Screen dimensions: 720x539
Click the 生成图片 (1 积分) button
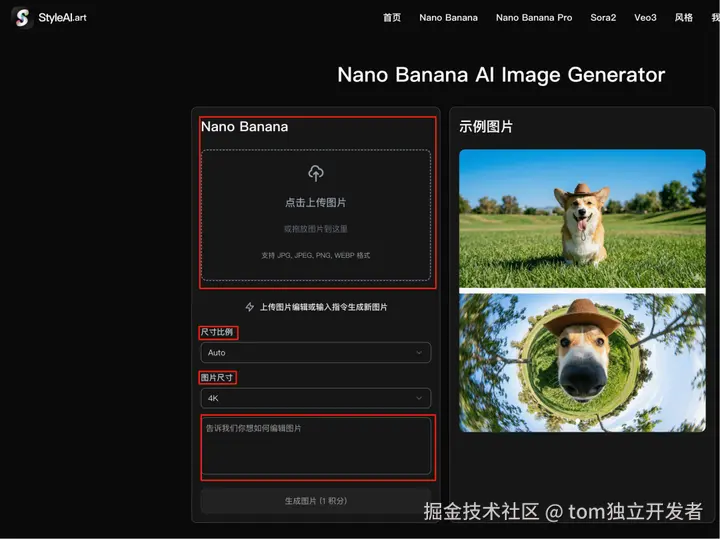(315, 501)
